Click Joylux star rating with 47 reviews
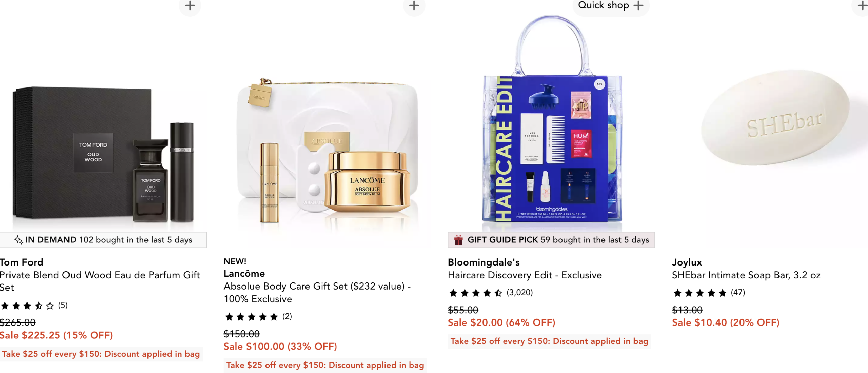The width and height of the screenshot is (868, 373). pos(709,293)
